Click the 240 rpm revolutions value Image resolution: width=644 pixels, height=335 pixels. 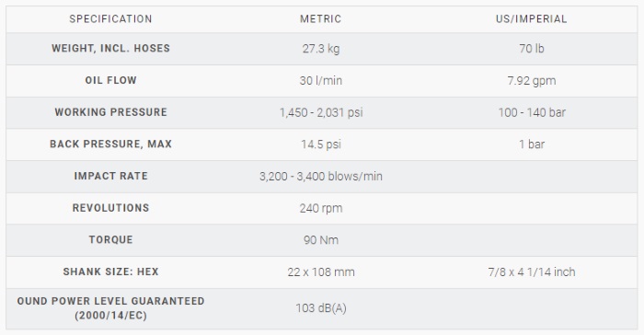[321, 208]
